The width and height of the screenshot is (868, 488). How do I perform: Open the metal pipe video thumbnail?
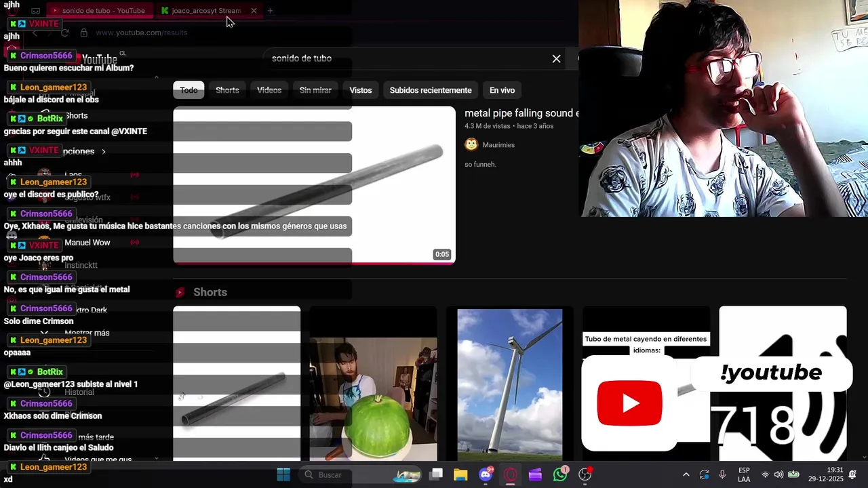click(314, 185)
